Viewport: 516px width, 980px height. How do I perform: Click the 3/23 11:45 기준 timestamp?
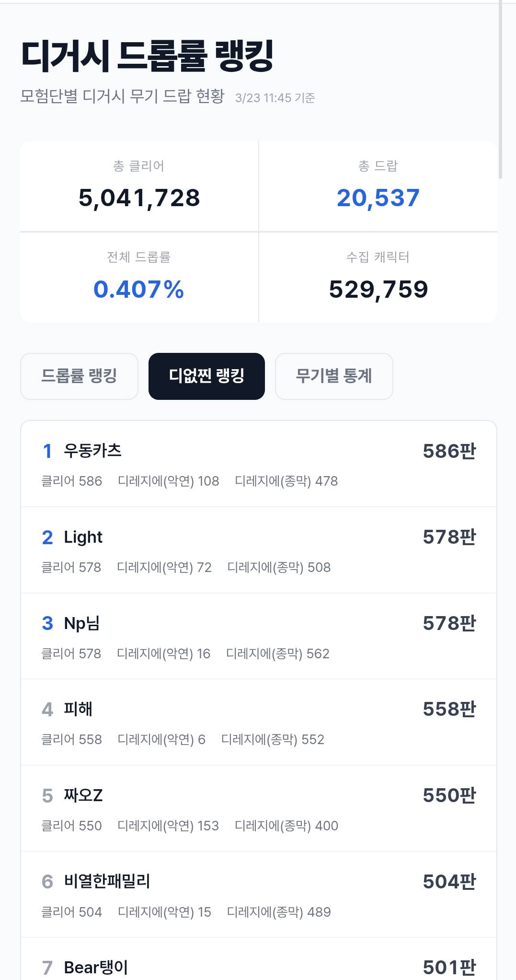coord(275,98)
